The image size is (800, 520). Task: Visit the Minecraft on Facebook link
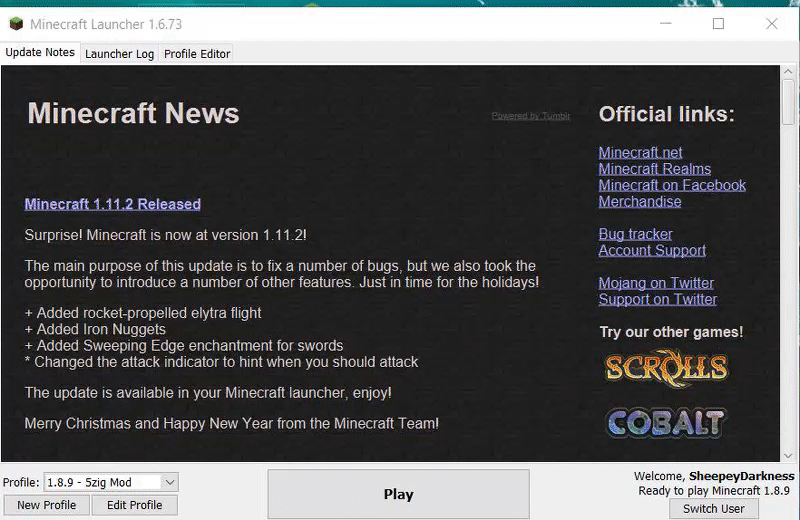pyautogui.click(x=672, y=185)
